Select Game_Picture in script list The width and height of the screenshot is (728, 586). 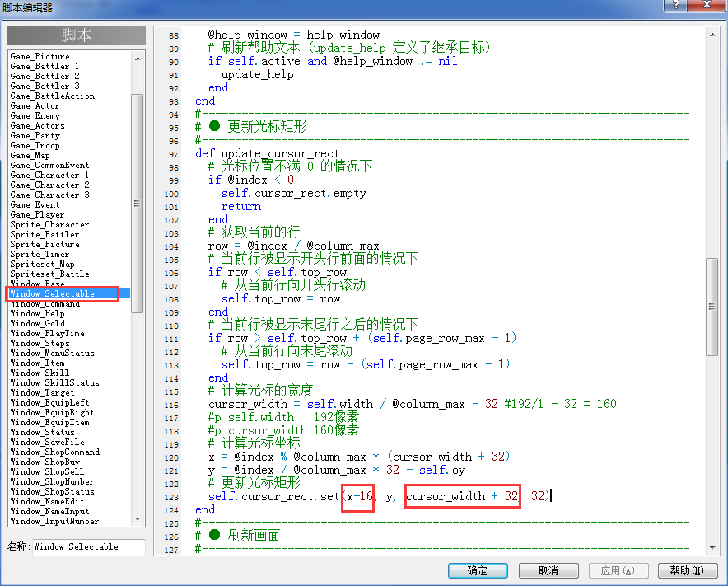pyautogui.click(x=40, y=56)
